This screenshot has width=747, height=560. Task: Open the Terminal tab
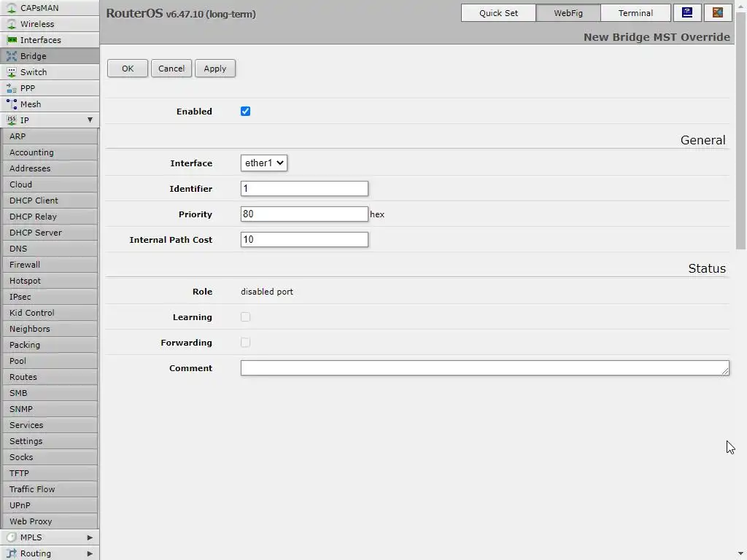tap(635, 13)
